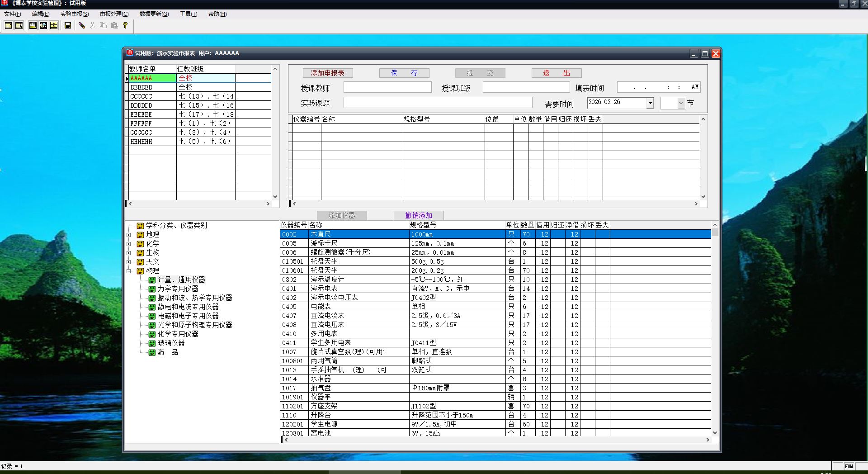Click the yellow folder icon beside 化学
The image size is (868, 474).
tap(140, 244)
